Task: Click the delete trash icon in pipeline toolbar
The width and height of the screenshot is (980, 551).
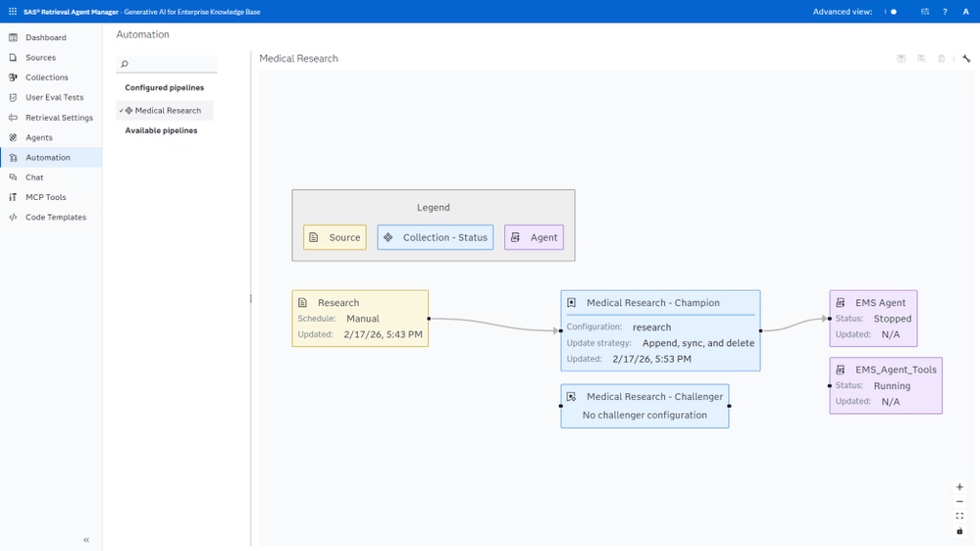Action: click(941, 58)
